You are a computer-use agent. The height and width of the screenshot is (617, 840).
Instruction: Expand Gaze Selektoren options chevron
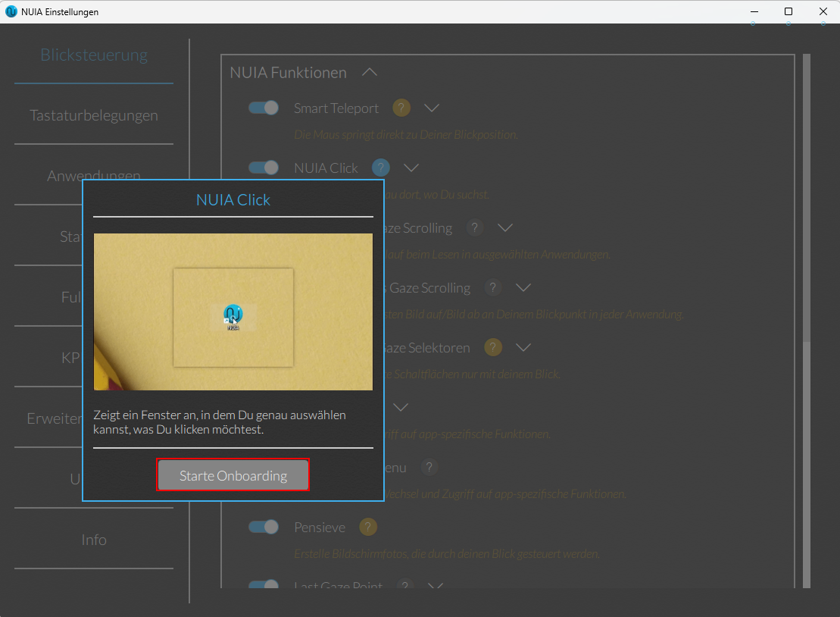click(x=523, y=347)
